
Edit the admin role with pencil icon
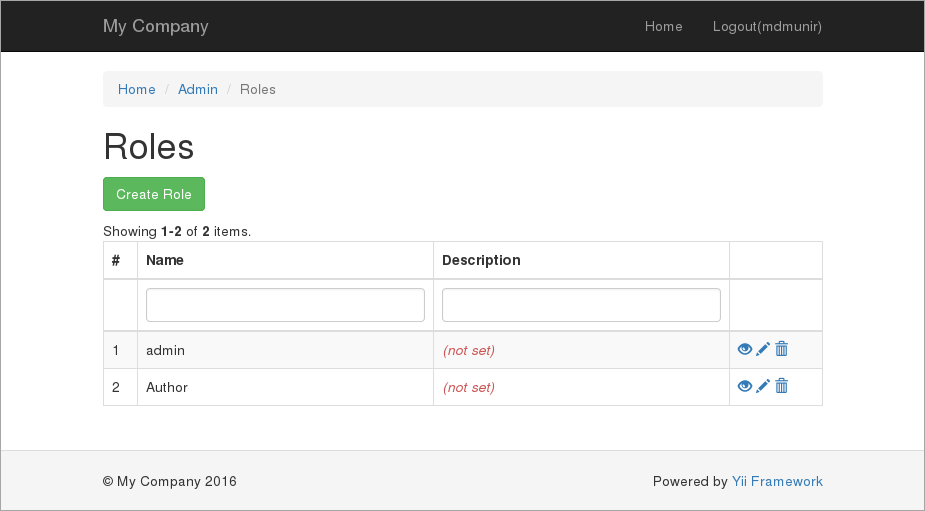pos(763,349)
